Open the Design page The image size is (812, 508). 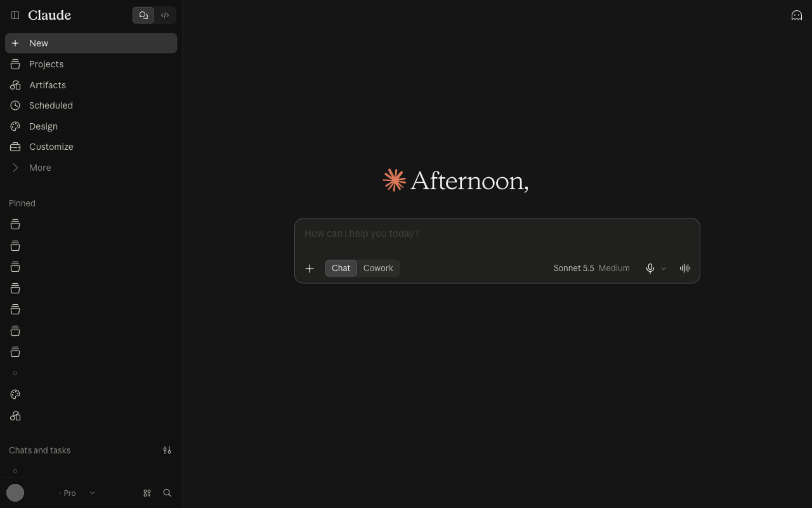pyautogui.click(x=91, y=126)
